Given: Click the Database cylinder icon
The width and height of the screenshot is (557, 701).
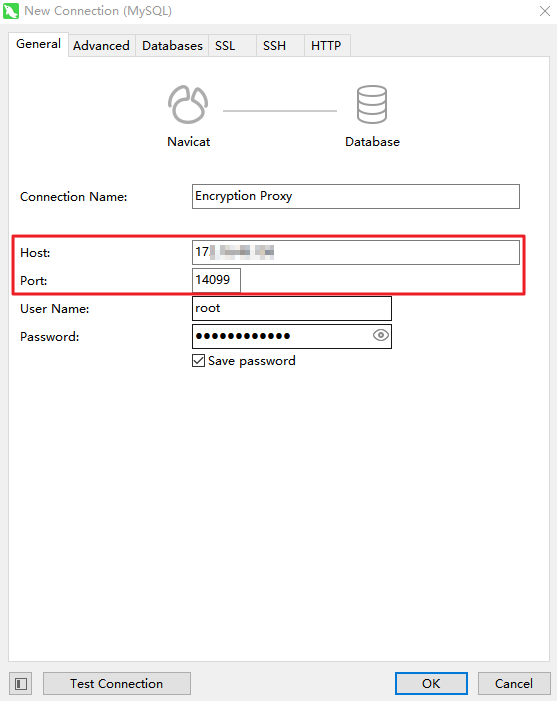Looking at the screenshot, I should click(x=372, y=104).
